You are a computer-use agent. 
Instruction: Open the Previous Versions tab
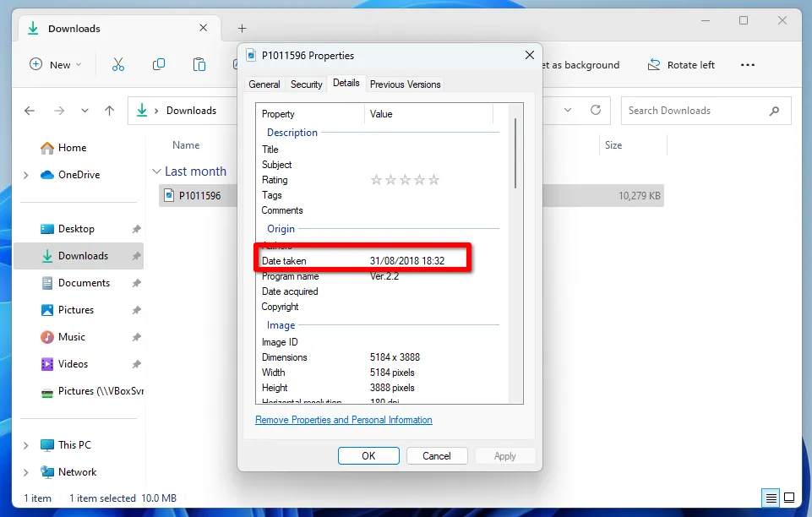(406, 84)
